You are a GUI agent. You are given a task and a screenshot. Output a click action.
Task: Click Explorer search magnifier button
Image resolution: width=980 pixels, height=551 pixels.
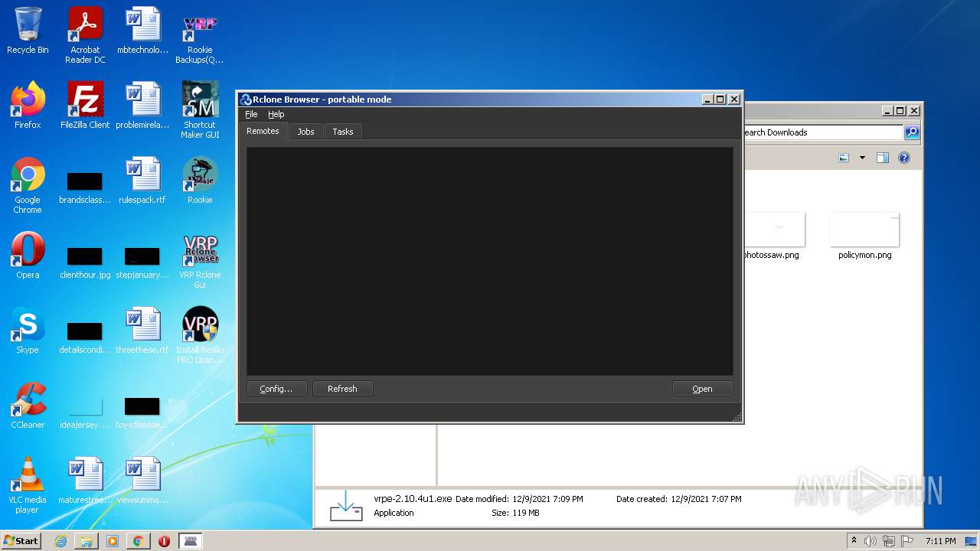[x=912, y=132]
